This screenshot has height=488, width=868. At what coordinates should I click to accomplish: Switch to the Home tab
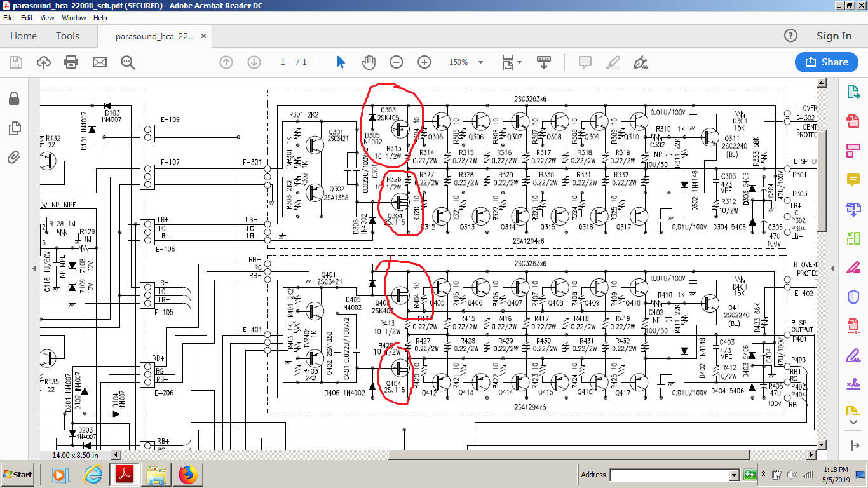(24, 36)
